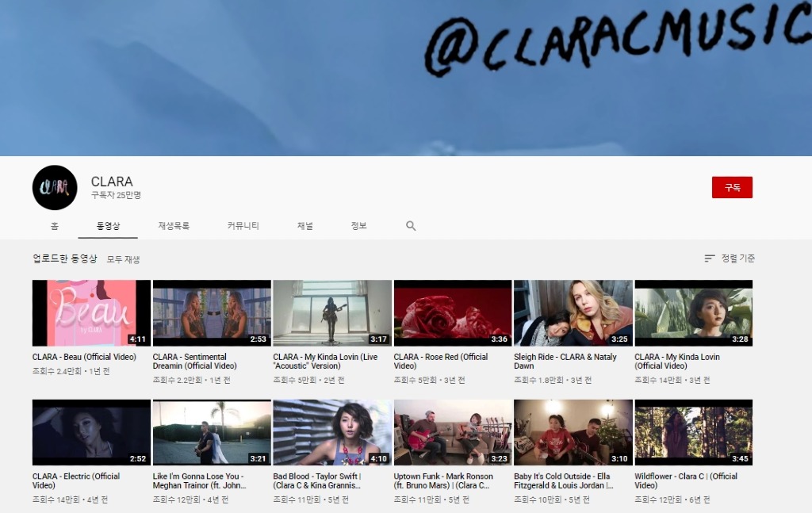Screen dimensions: 812x513
Task: Open the channel search magnifier icon
Action: [411, 226]
